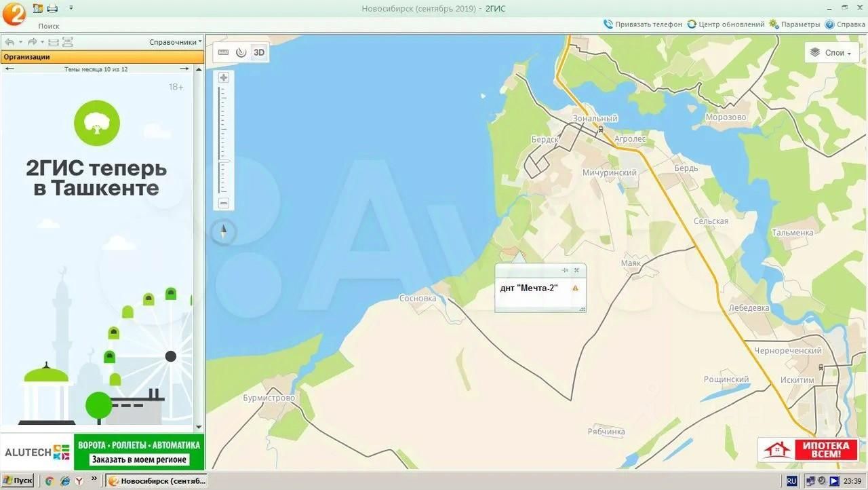Open the Справочники dropdown

pos(176,42)
